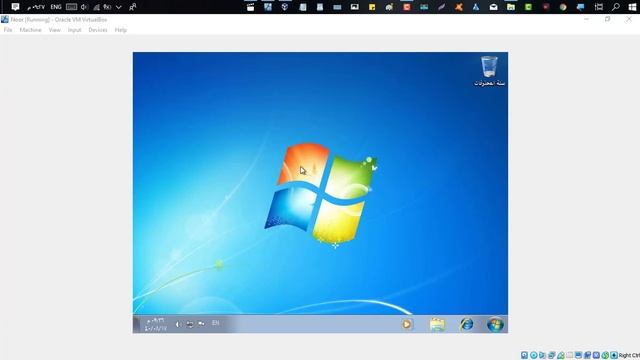Open the clapperboard video app on taskbar
The image size is (640, 360).
tap(250, 7)
